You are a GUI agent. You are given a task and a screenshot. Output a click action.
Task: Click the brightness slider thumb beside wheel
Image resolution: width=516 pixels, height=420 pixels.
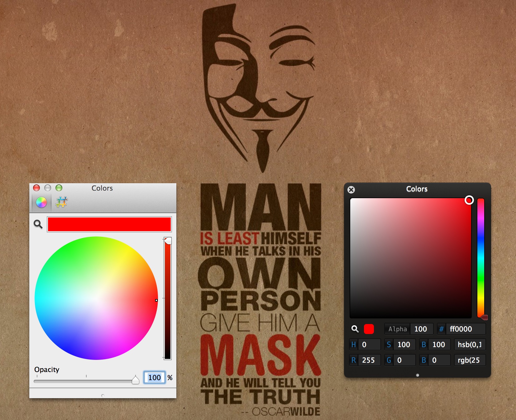coord(168,241)
